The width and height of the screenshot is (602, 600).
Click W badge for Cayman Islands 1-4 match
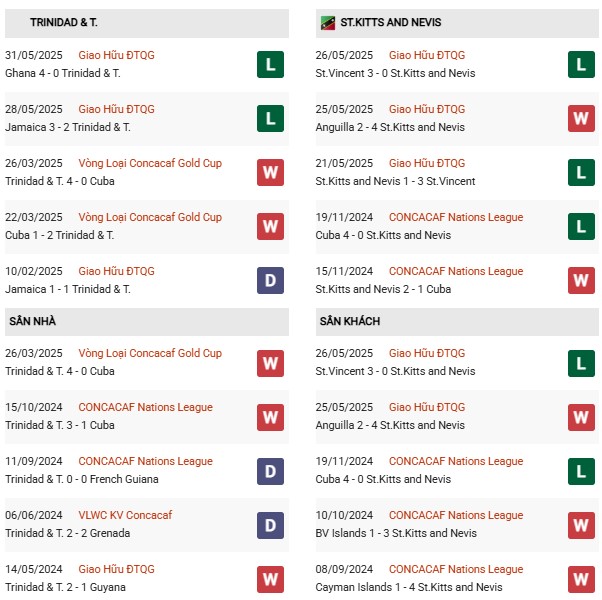(x=581, y=579)
